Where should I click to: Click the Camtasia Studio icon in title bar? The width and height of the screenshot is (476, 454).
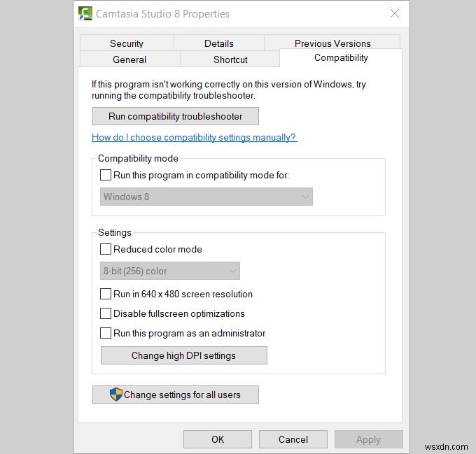coord(85,13)
